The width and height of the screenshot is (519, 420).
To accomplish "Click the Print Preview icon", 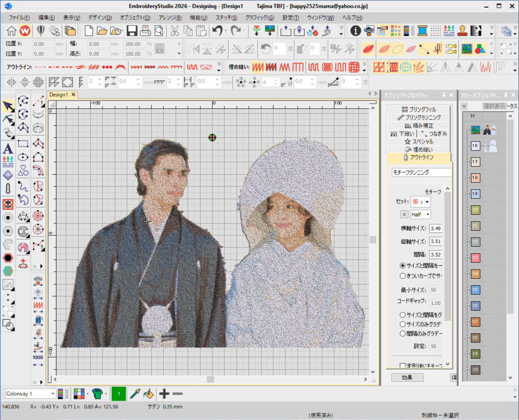I will [x=159, y=31].
